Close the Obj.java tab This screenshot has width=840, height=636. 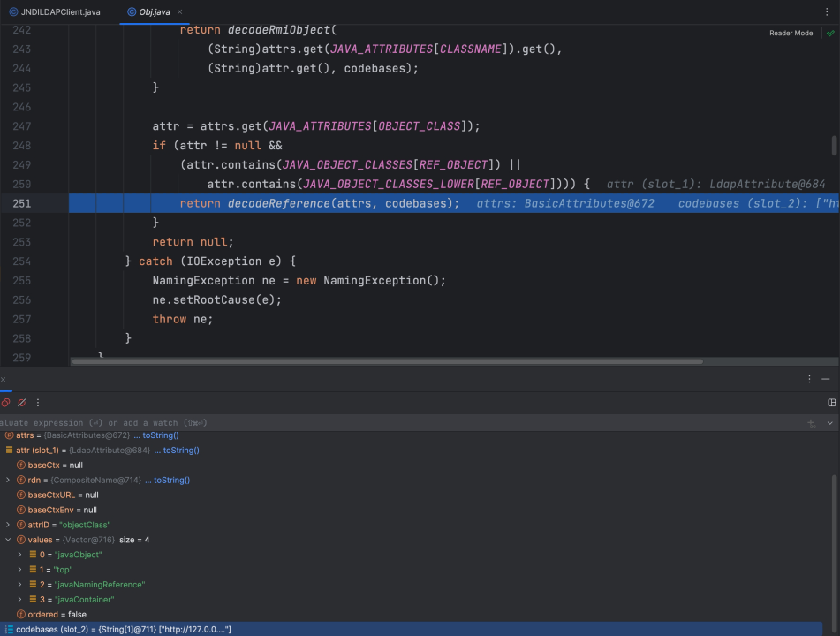tap(180, 12)
